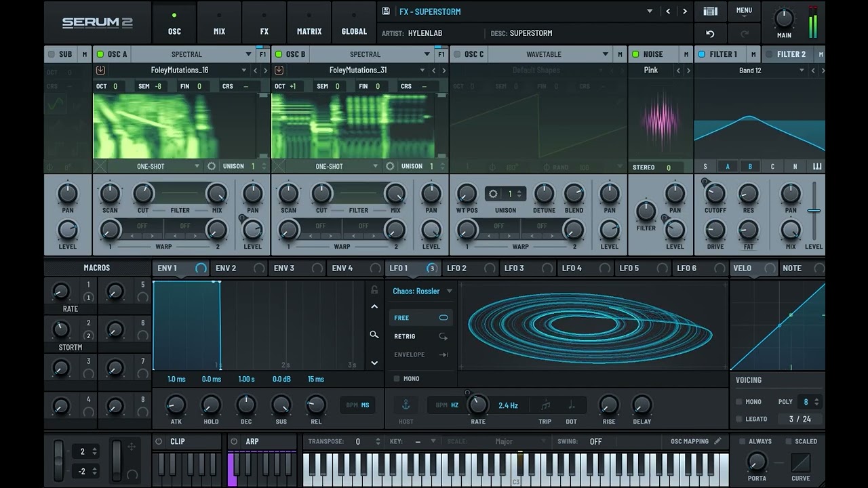The image size is (868, 488).
Task: Enable LFO triplet note icon
Action: tap(546, 405)
